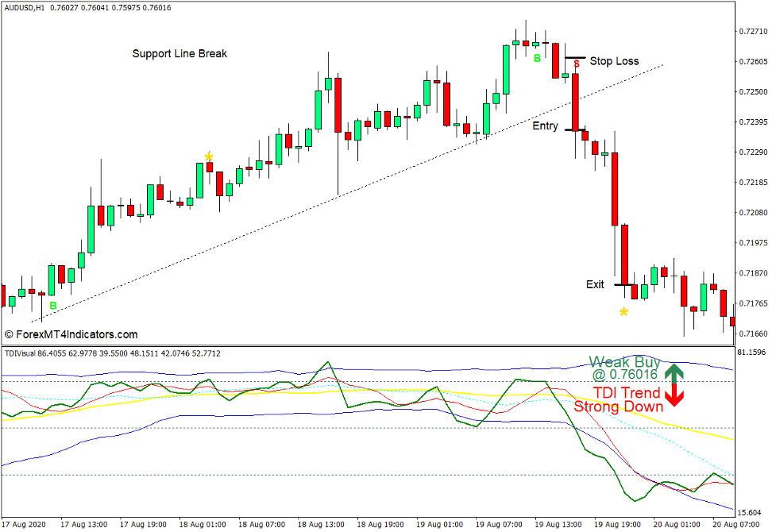
Task: Select the TDI Trend Strong Down text
Action: click(x=619, y=400)
